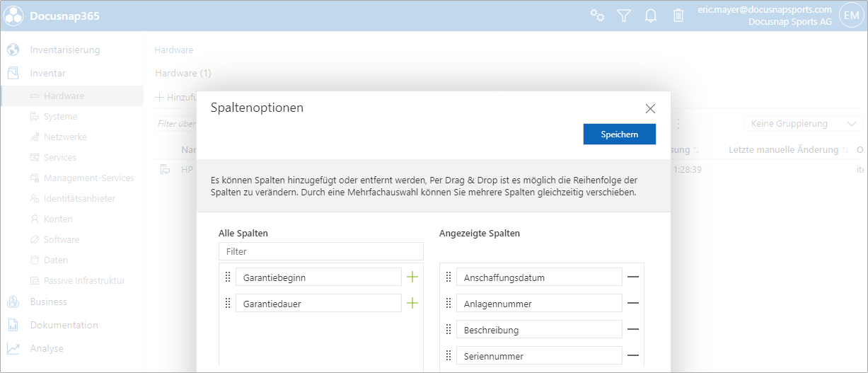Add Garantiebeginn column with plus icon

(412, 277)
